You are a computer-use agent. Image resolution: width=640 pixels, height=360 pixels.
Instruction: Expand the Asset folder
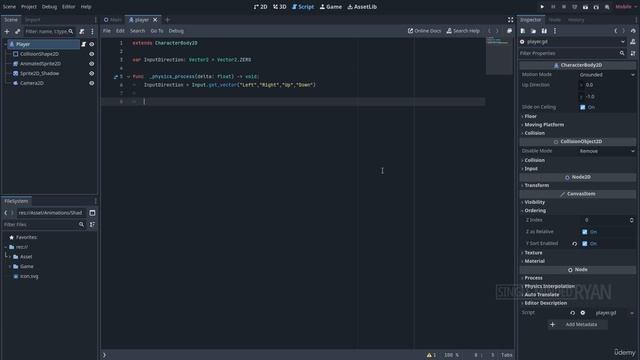[x=10, y=257]
